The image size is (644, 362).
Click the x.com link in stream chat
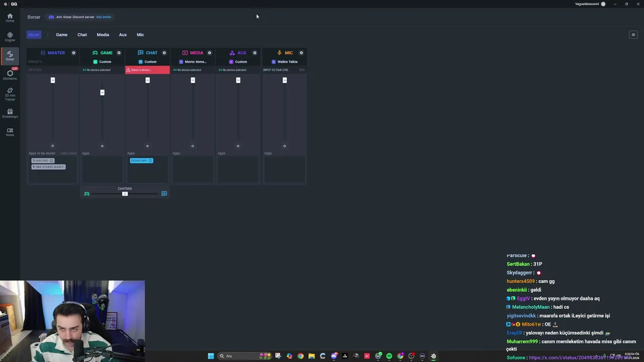pyautogui.click(x=580, y=357)
